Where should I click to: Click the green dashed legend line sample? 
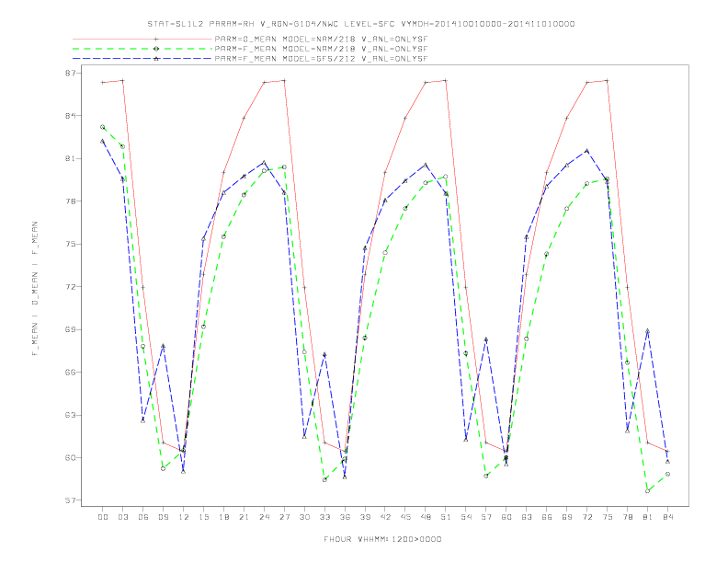pyautogui.click(x=142, y=49)
